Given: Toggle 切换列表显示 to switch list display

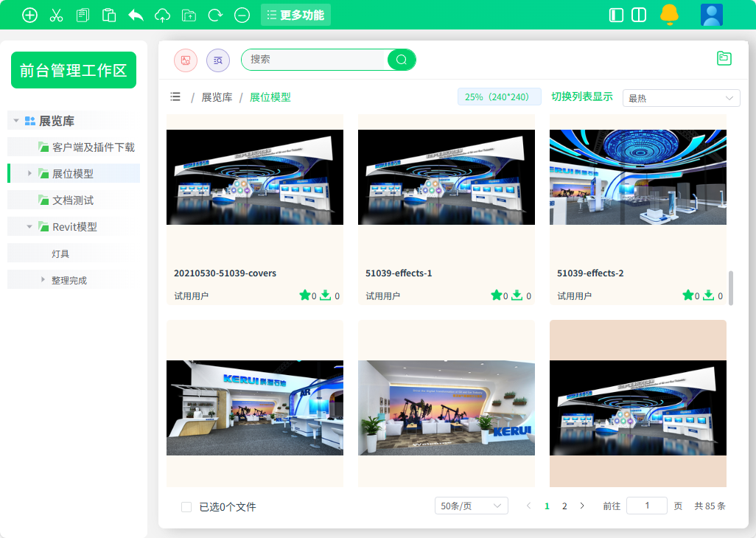Looking at the screenshot, I should click(x=584, y=96).
